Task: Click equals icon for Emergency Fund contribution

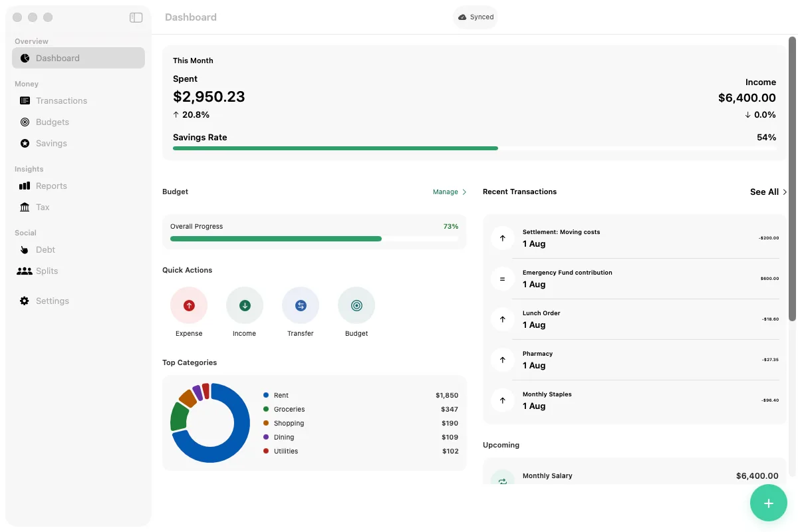Action: 503,279
